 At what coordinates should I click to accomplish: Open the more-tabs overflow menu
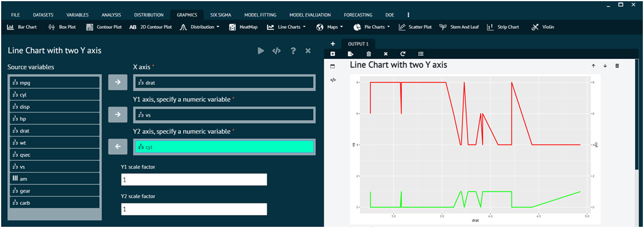point(408,15)
